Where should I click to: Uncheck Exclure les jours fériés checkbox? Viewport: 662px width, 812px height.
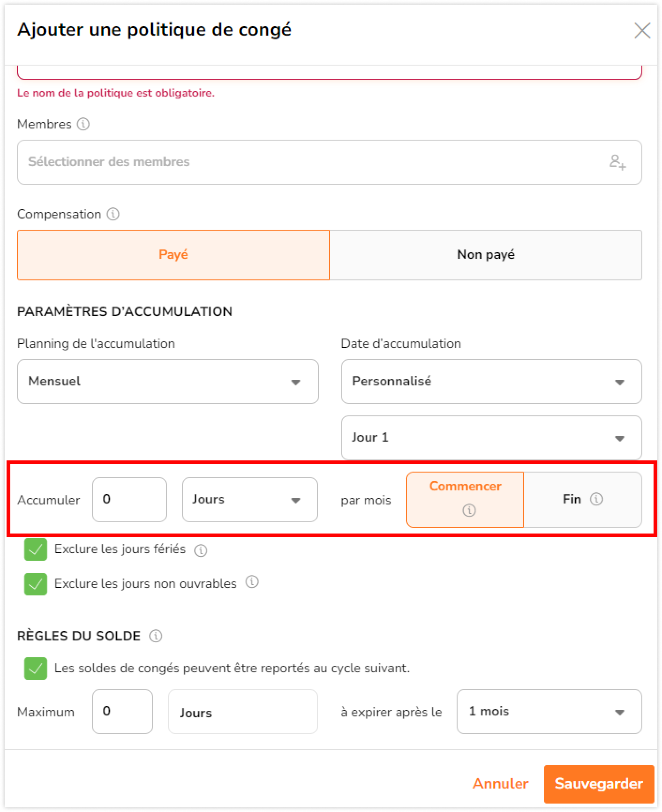(36, 549)
